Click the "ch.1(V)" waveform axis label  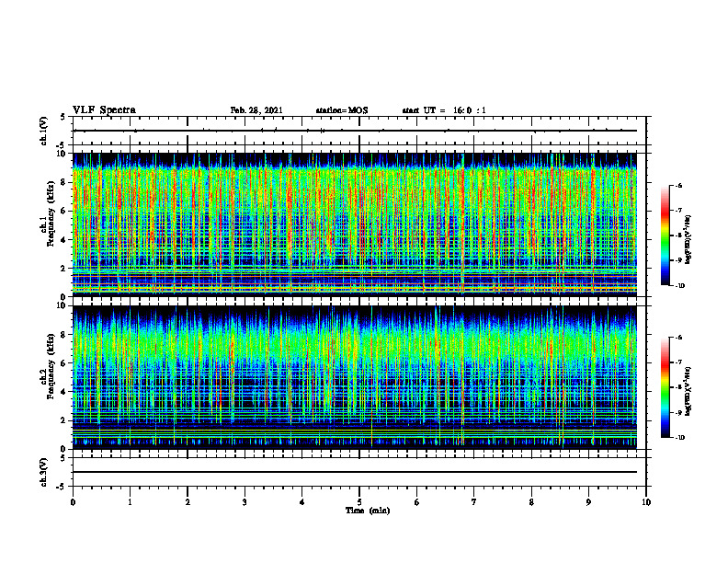pyautogui.click(x=44, y=131)
